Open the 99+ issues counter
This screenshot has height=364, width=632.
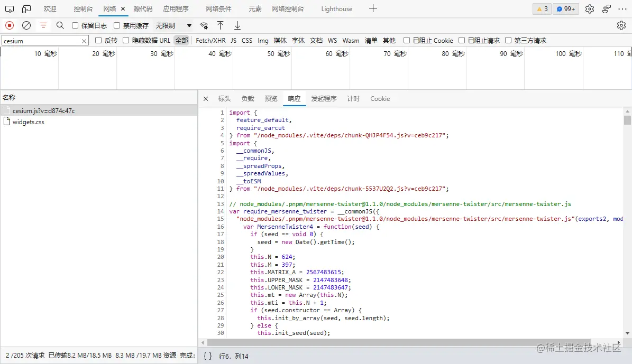(566, 9)
